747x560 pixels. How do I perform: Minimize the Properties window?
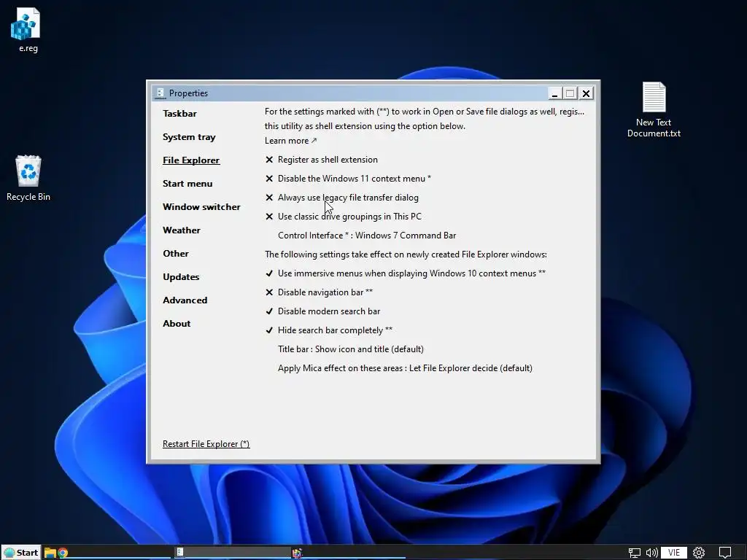554,93
